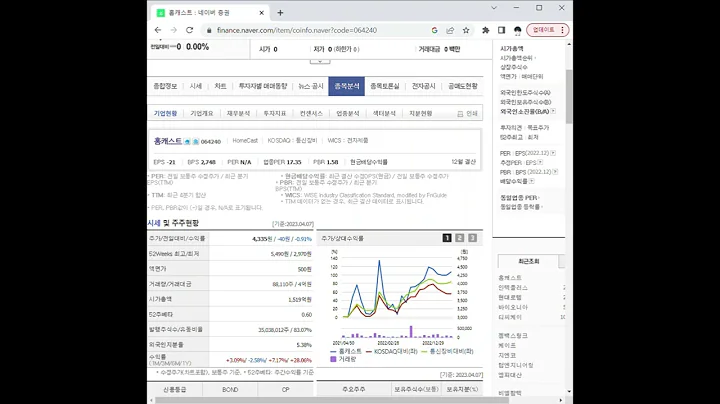Switch chart to view 2 button
Screen dimensions: 720x404
[x=460, y=238]
